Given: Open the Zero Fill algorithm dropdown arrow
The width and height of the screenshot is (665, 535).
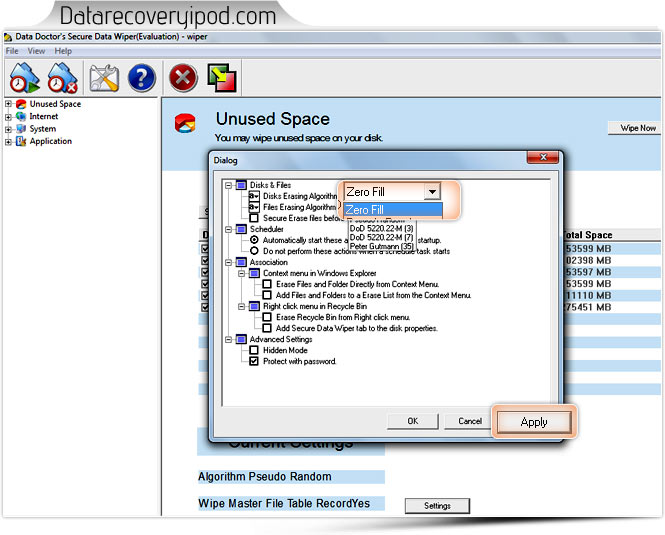Looking at the screenshot, I should (432, 192).
